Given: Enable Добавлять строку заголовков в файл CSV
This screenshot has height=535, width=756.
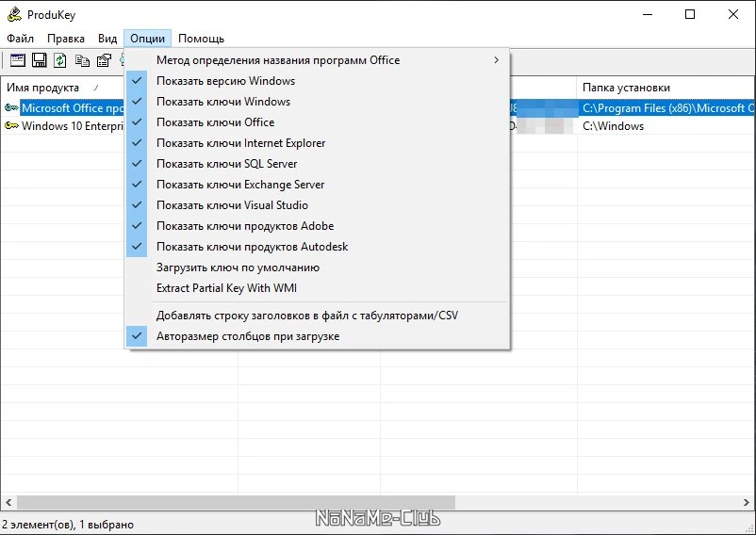Looking at the screenshot, I should click(x=318, y=316).
